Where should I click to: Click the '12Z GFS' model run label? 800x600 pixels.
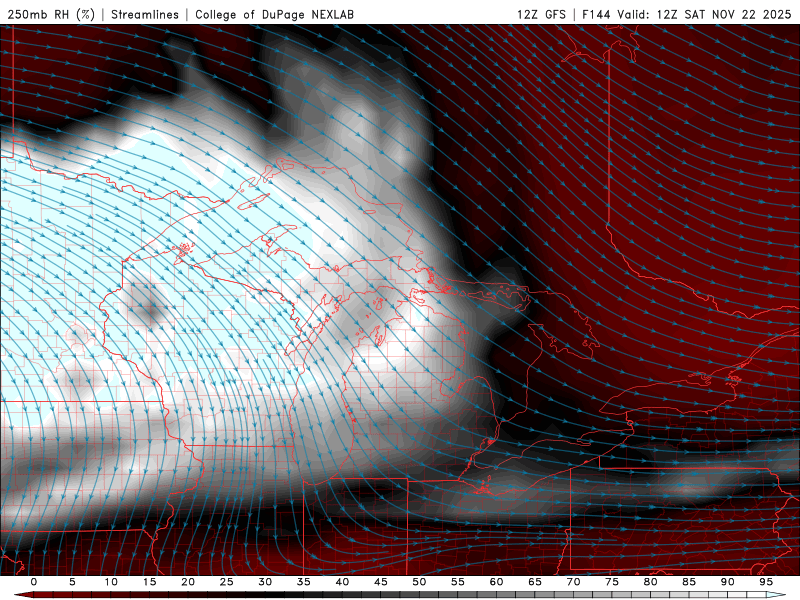(x=541, y=14)
